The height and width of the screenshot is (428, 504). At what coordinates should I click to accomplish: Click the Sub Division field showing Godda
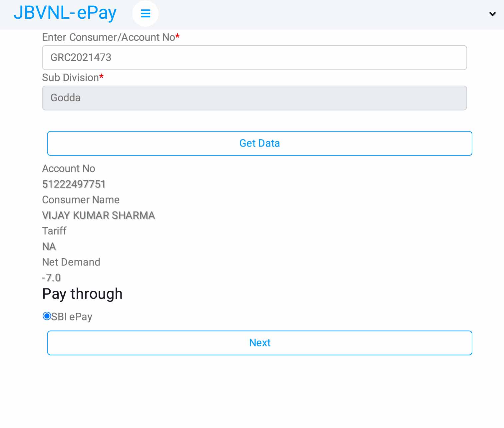tap(254, 98)
